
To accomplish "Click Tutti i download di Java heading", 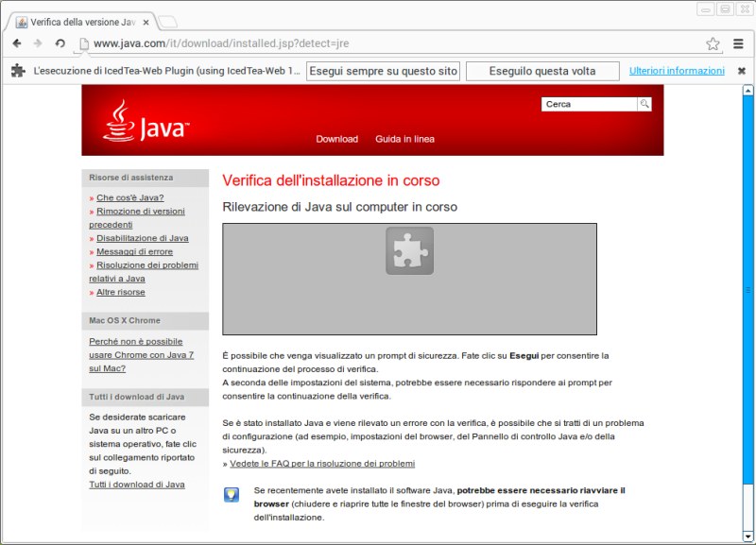I will (x=136, y=397).
